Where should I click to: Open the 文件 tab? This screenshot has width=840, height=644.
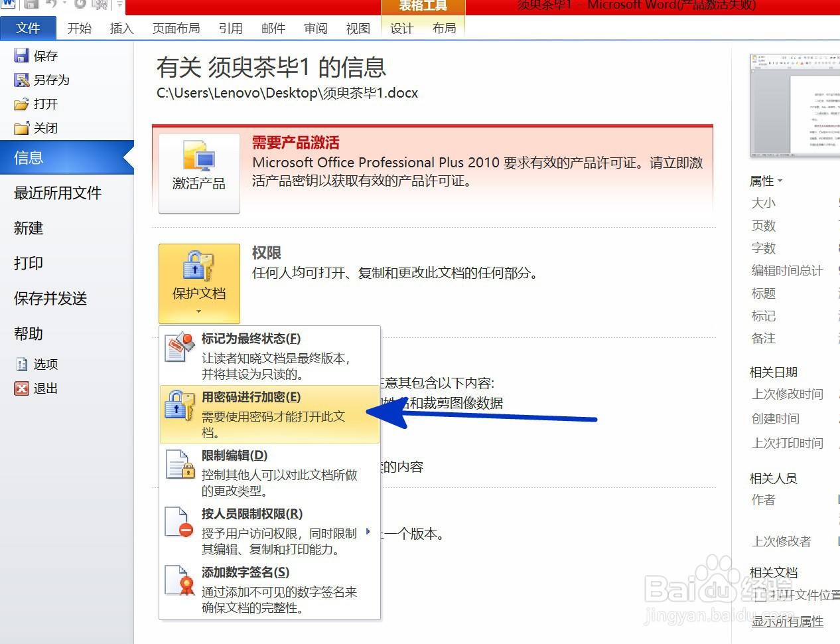[x=28, y=28]
